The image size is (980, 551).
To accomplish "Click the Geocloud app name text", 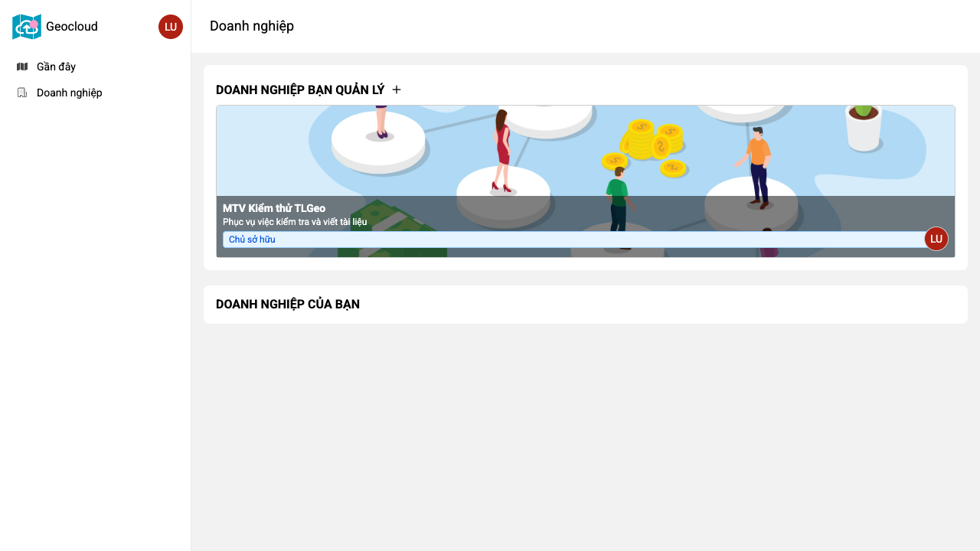I will 72,27.
